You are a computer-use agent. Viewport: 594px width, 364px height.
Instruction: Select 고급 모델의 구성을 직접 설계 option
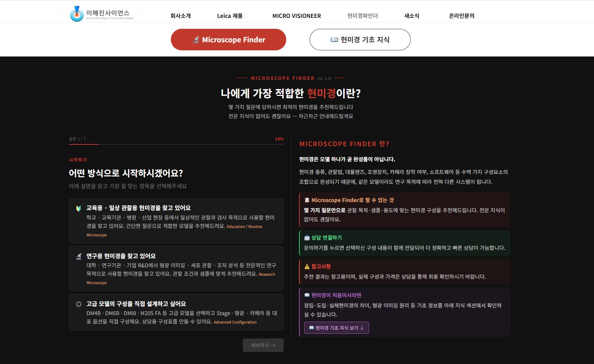click(176, 312)
